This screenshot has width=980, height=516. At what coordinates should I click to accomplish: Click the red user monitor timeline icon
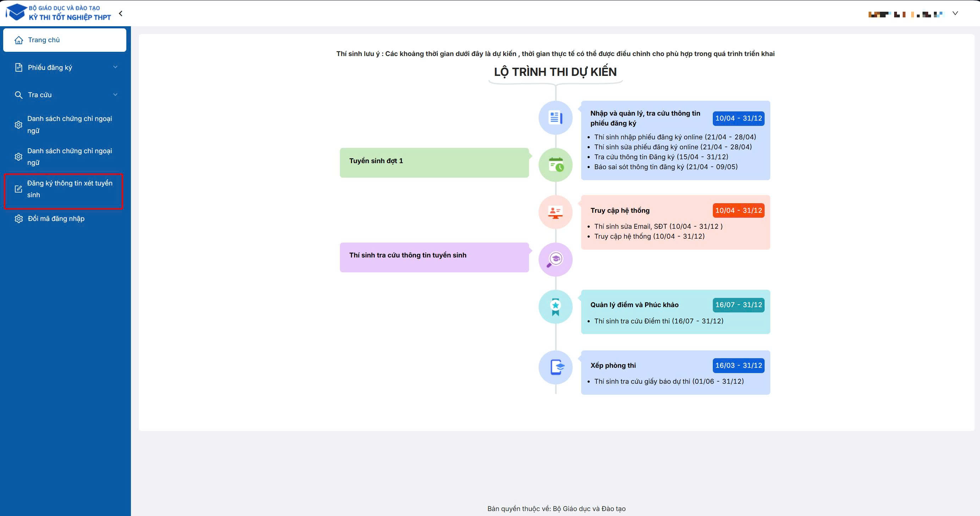[555, 212]
